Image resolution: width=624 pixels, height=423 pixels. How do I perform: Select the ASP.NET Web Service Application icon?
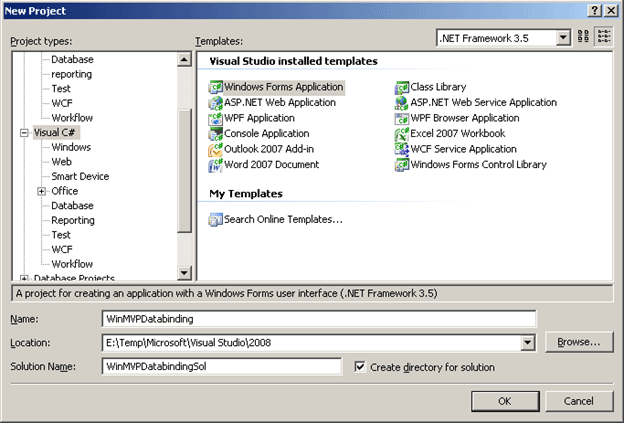tap(402, 103)
